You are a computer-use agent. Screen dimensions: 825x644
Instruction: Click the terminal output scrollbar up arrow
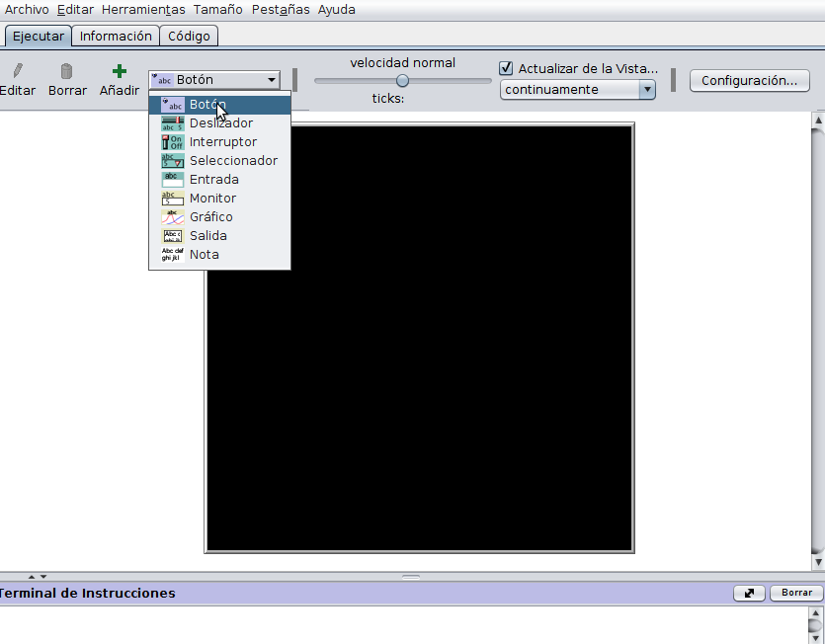[815, 613]
